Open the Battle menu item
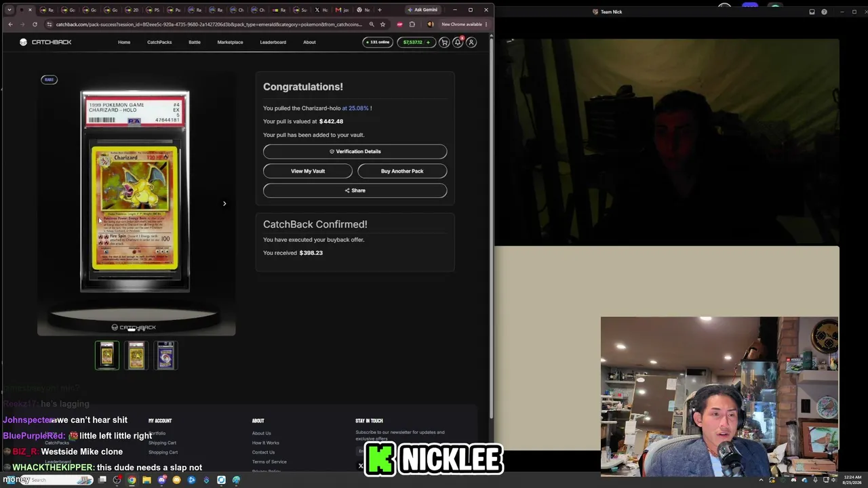This screenshot has width=868, height=488. [x=195, y=42]
